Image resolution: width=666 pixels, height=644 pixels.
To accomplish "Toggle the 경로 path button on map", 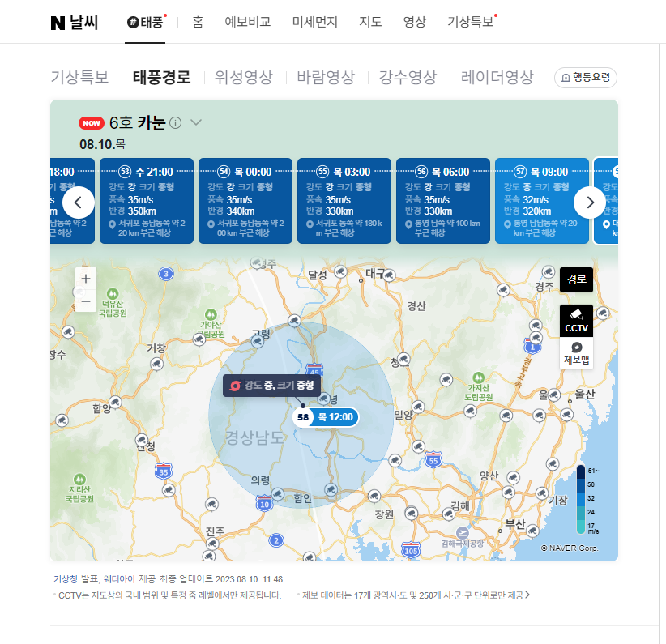I will (576, 279).
